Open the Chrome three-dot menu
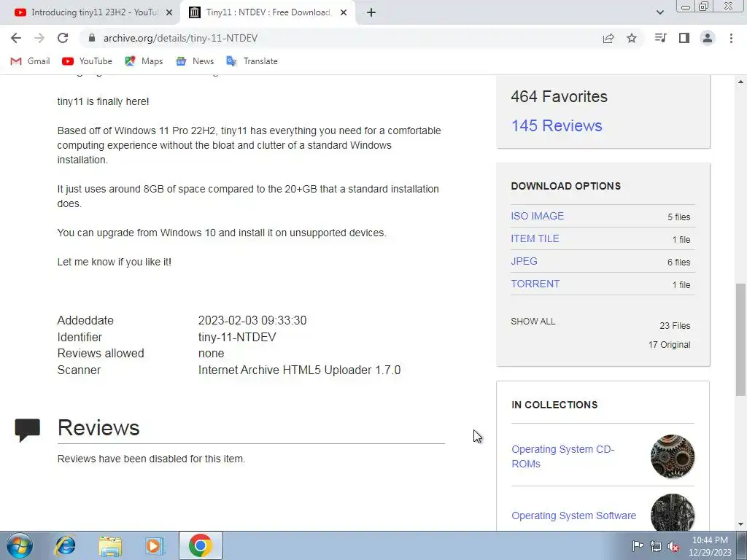The image size is (747, 560). (x=731, y=38)
